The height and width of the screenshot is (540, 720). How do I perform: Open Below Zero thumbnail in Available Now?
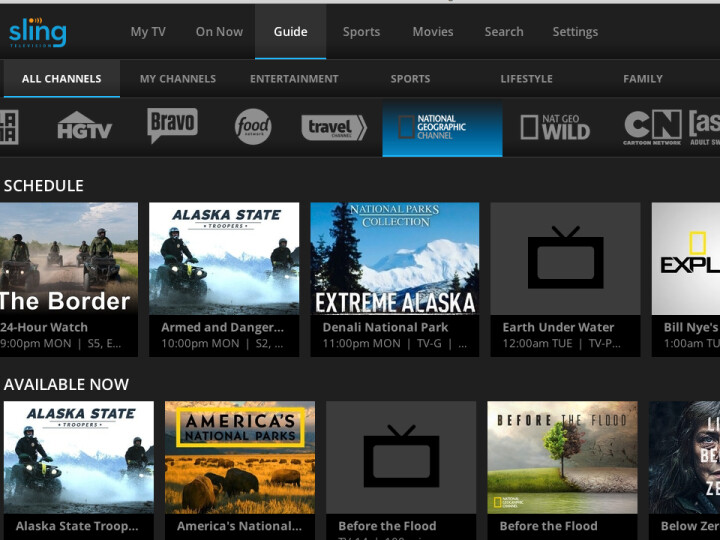[x=684, y=457]
